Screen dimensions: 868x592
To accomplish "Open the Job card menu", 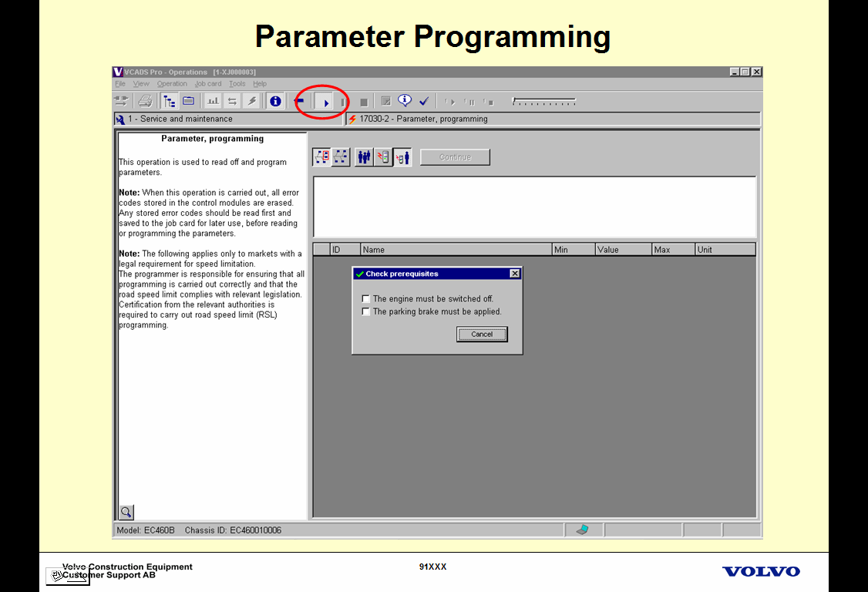I will point(208,83).
